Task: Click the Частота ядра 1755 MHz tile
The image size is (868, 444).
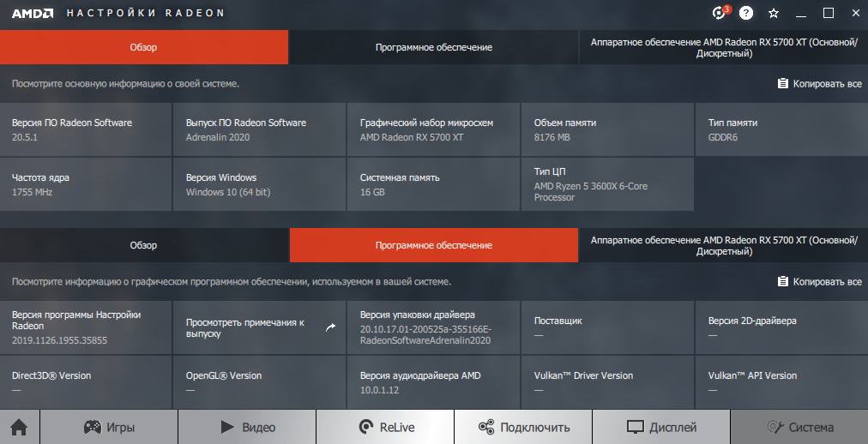Action: point(85,184)
